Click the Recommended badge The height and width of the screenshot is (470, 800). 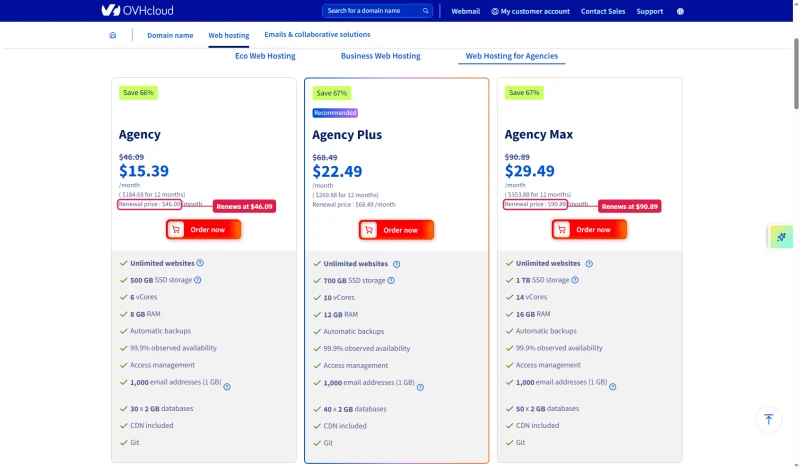335,113
